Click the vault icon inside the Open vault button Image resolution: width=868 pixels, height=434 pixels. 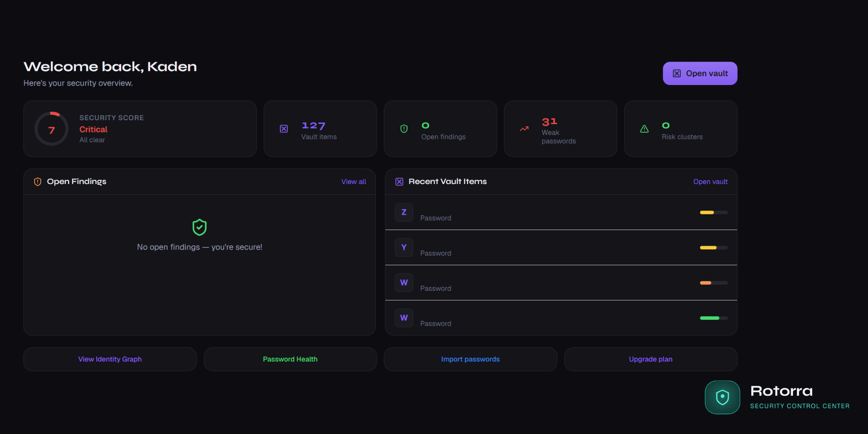point(676,73)
